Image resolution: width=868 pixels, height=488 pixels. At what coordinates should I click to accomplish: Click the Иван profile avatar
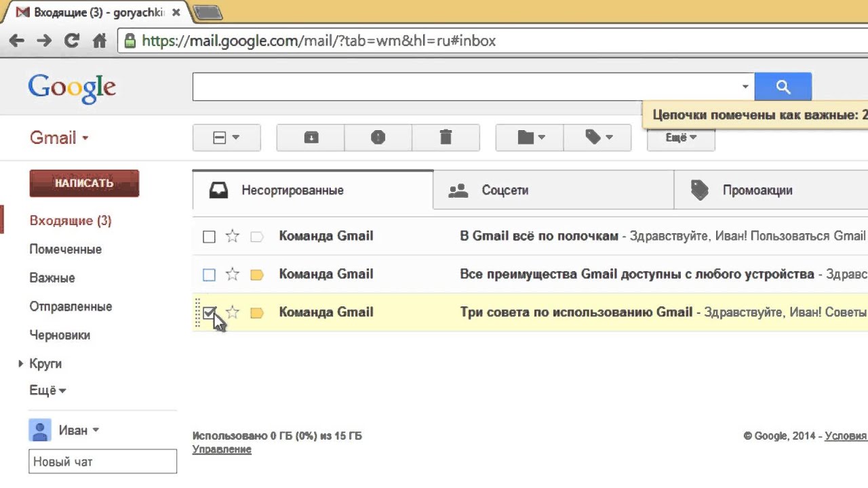click(x=40, y=430)
